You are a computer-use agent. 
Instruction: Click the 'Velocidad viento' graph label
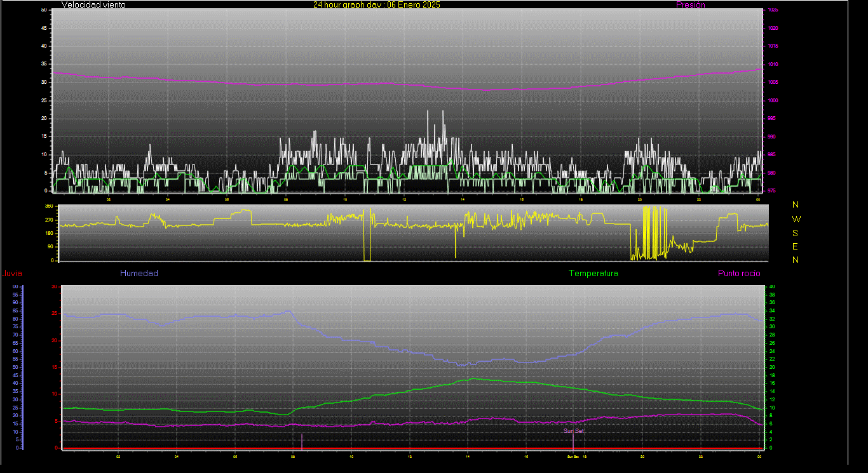(x=93, y=4)
